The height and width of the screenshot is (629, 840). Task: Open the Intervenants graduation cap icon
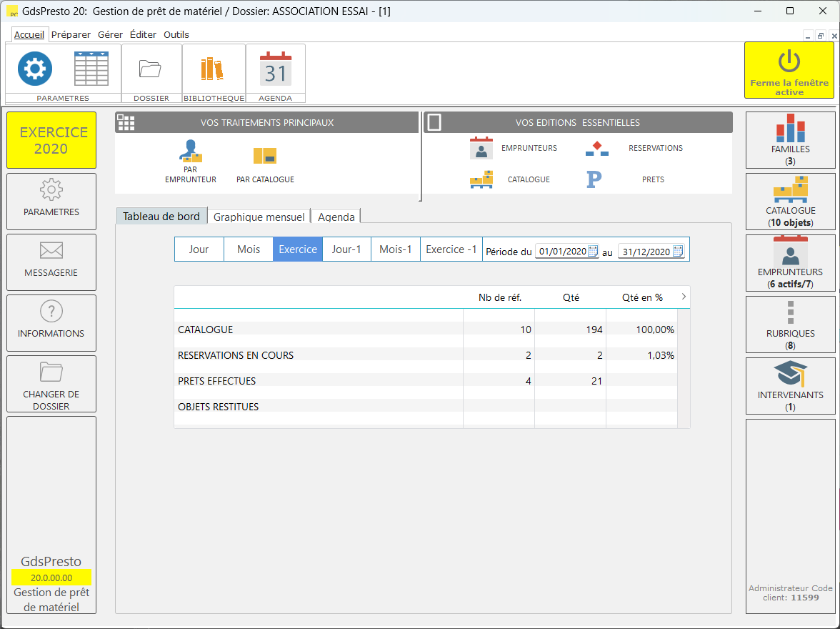(790, 374)
